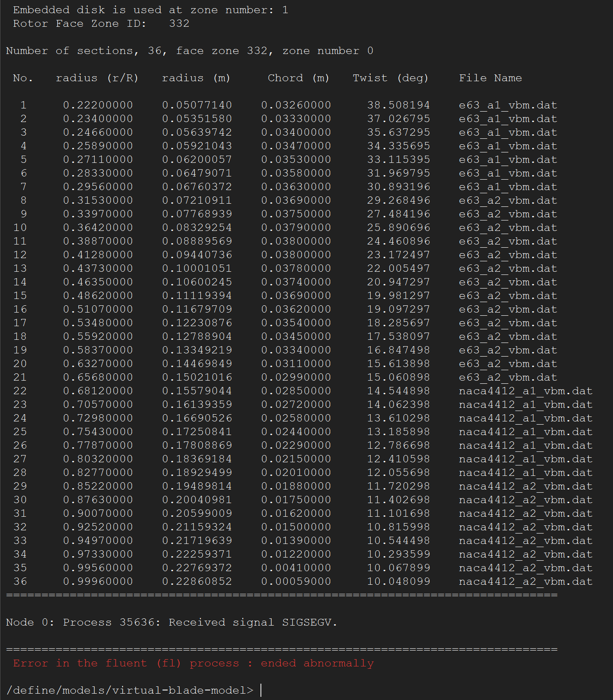Click e63_a2_vbm.dat in row 21
The height and width of the screenshot is (700, 613).
pos(508,377)
